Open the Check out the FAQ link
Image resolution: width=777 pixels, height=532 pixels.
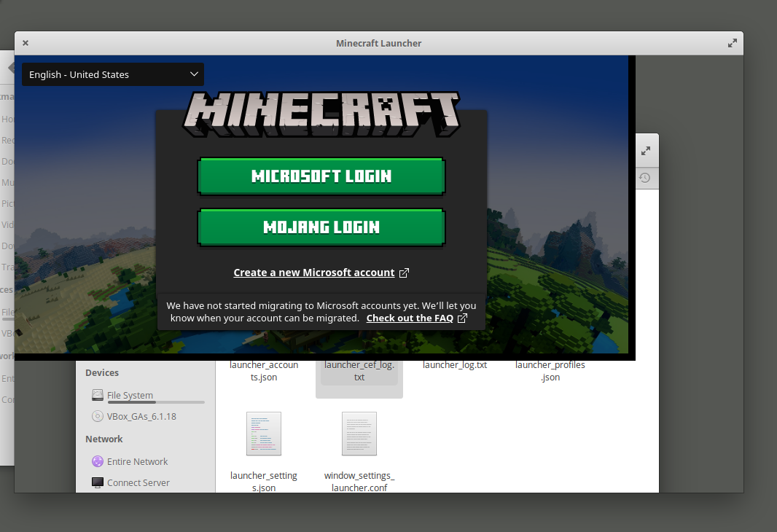pyautogui.click(x=410, y=318)
